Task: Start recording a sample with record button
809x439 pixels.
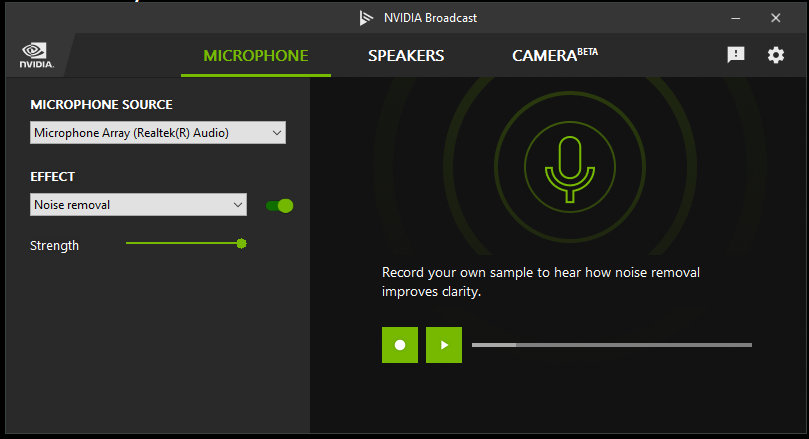Action: pos(400,345)
